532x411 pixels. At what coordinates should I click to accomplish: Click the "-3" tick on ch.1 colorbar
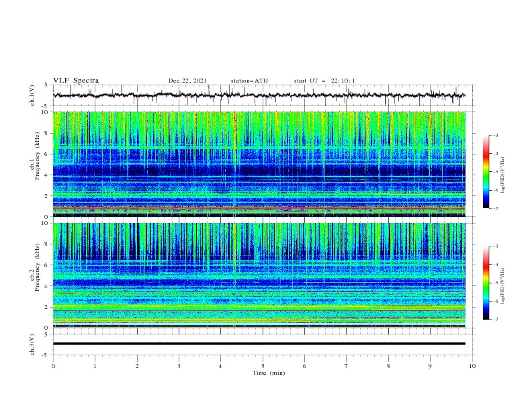(496, 135)
